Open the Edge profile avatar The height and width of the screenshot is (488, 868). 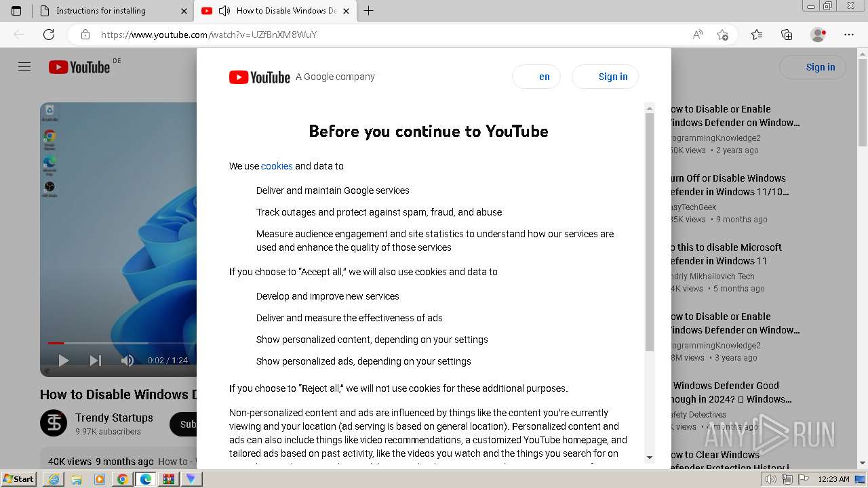[x=818, y=35]
